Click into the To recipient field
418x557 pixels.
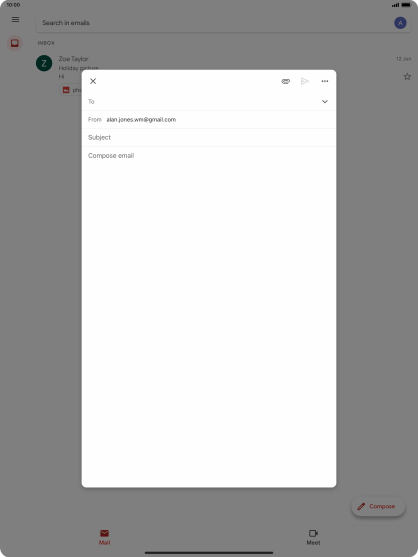click(202, 102)
